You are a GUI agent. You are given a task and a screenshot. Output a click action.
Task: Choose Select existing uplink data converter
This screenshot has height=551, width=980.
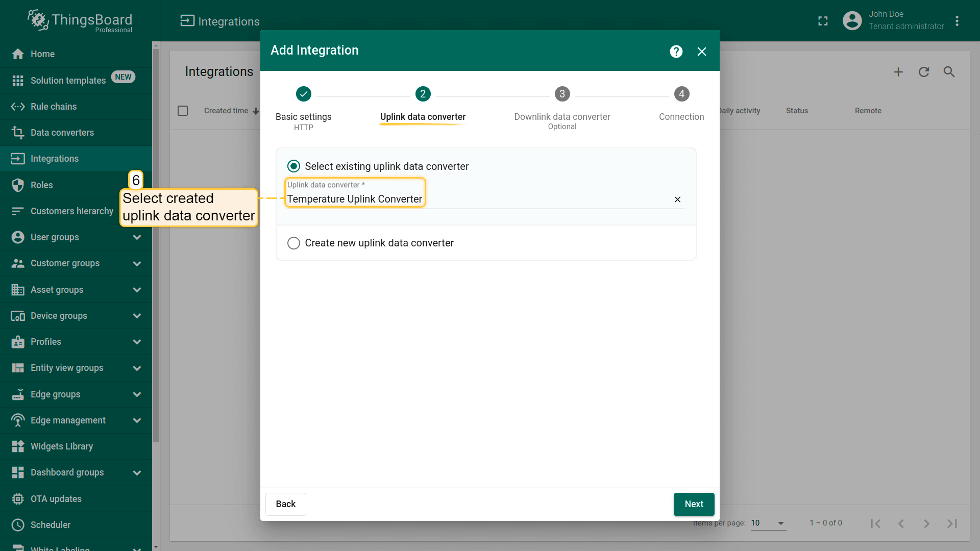(293, 166)
